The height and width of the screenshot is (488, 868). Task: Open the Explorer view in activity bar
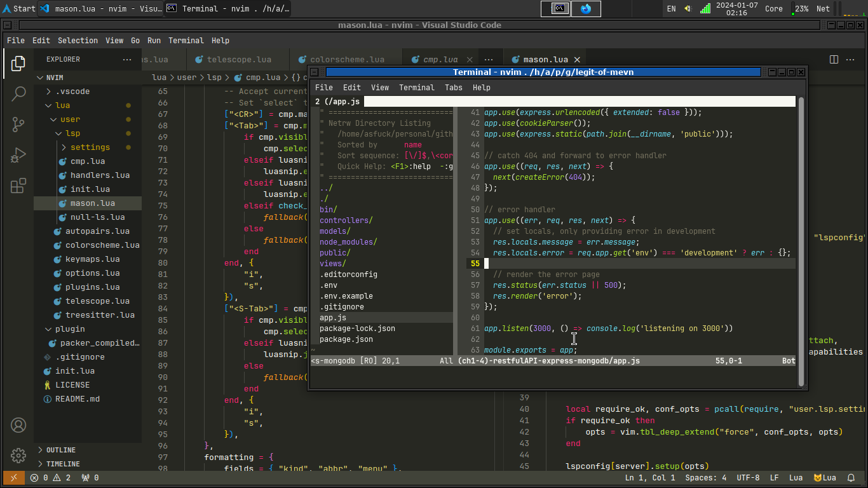pos(18,63)
